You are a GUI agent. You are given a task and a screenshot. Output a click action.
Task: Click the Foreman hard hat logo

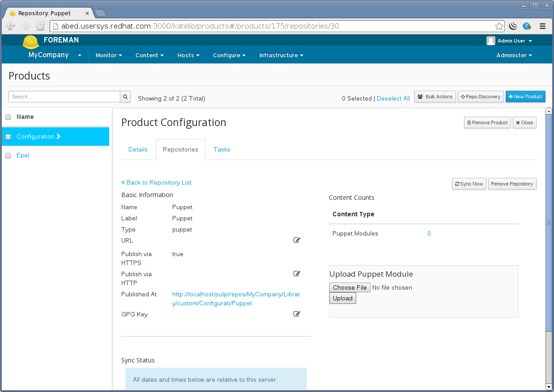click(x=31, y=42)
